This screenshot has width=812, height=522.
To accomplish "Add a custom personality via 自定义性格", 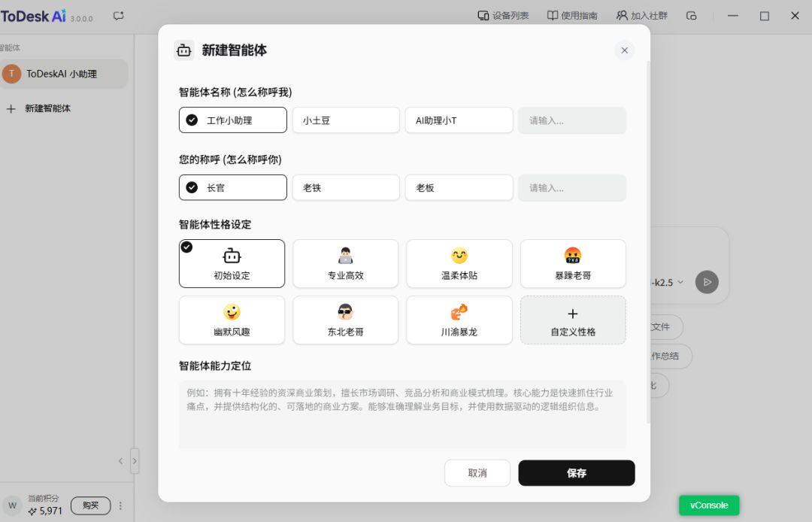I will pyautogui.click(x=573, y=320).
